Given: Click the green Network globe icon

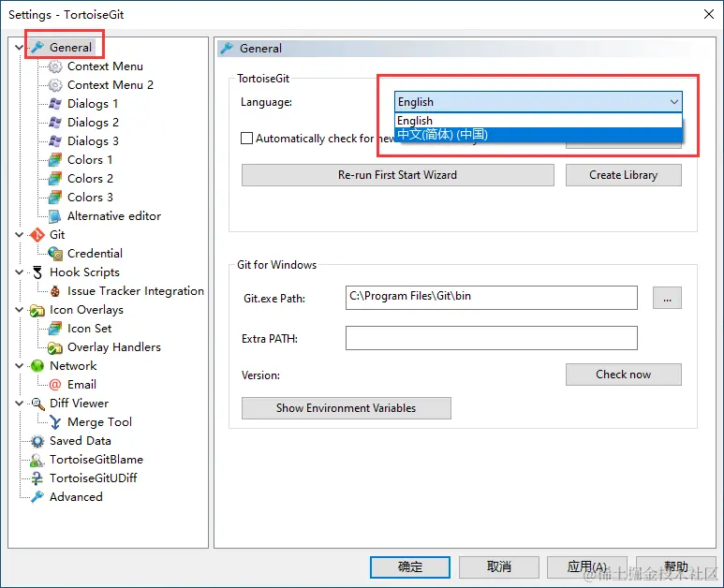Looking at the screenshot, I should click(37, 366).
